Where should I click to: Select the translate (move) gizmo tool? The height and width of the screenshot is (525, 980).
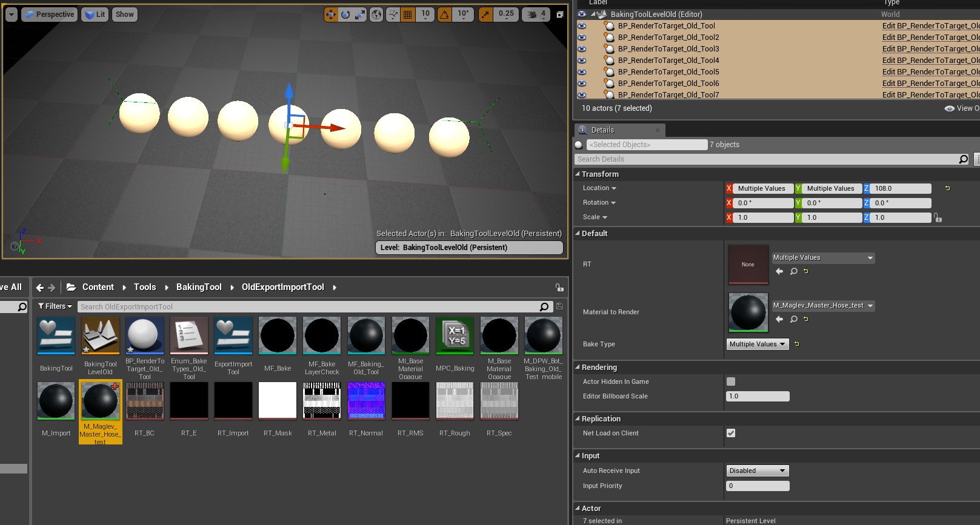pos(331,15)
